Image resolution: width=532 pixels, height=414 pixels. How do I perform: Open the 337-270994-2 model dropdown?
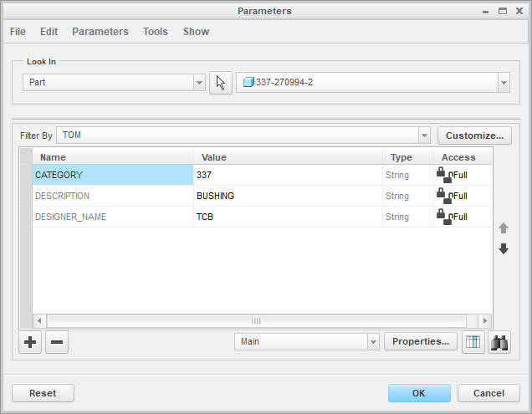(504, 83)
